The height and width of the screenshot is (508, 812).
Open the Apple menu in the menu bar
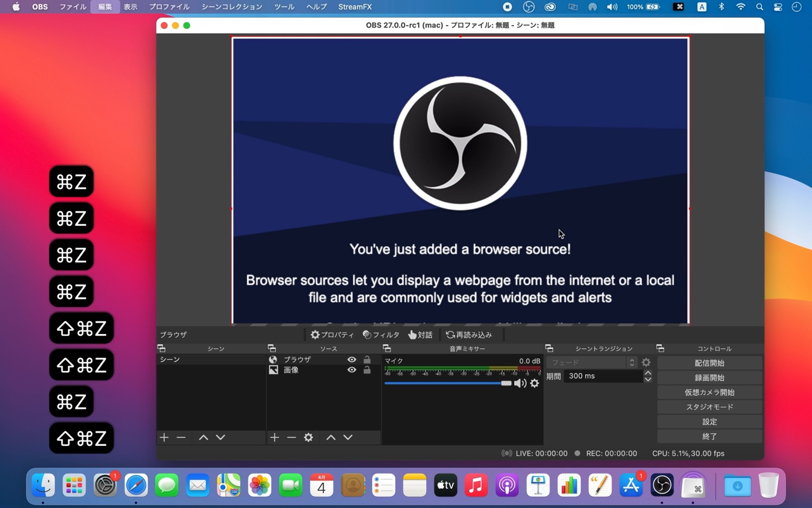click(x=16, y=7)
